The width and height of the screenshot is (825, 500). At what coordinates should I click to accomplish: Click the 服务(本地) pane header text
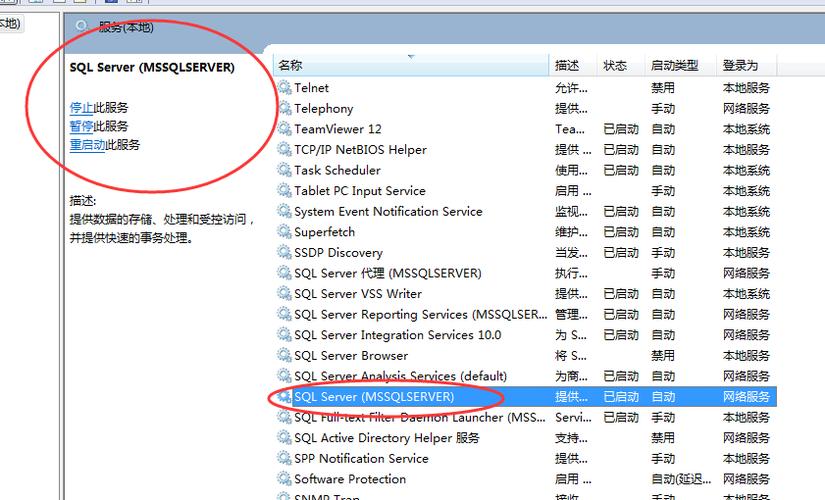coord(126,27)
